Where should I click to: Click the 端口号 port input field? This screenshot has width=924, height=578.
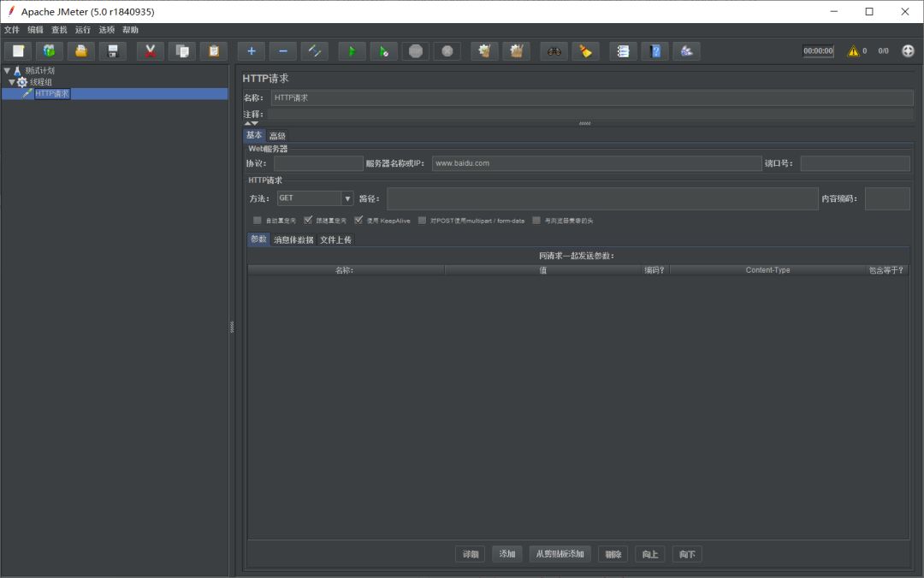pos(855,163)
